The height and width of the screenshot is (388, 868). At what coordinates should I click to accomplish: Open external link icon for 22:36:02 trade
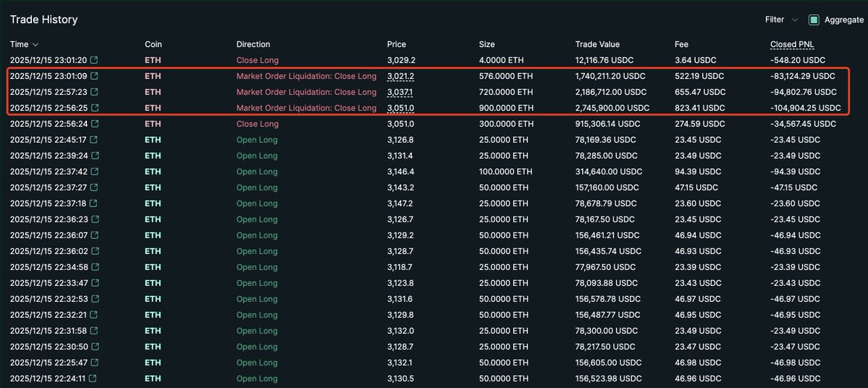[94, 251]
